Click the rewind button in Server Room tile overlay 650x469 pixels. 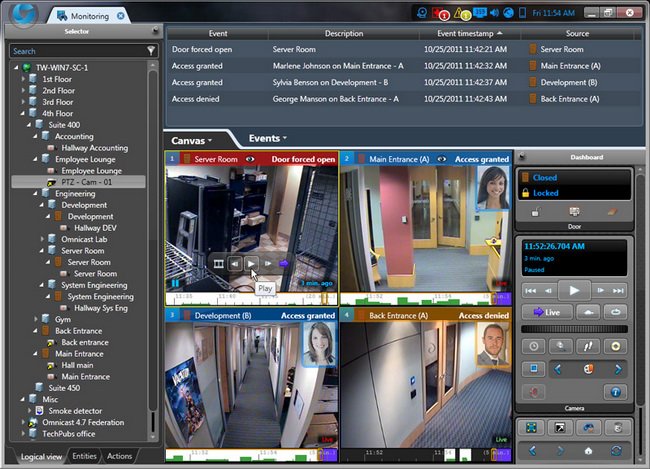pyautogui.click(x=235, y=263)
